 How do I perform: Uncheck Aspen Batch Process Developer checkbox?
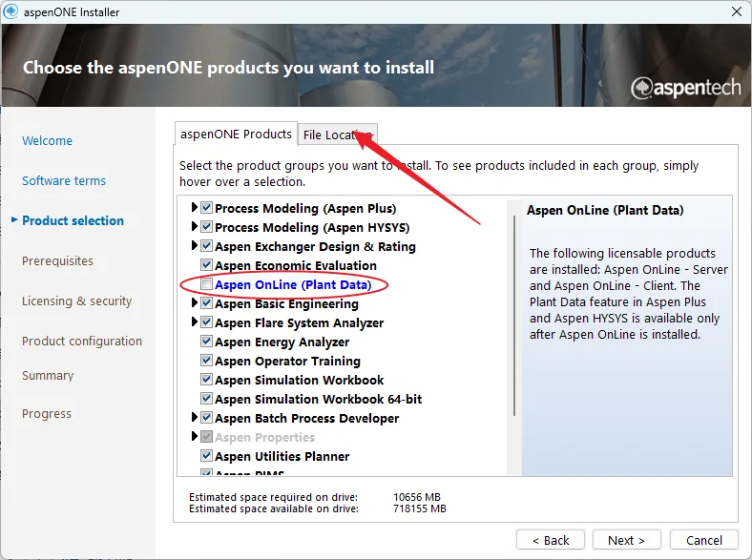point(207,418)
